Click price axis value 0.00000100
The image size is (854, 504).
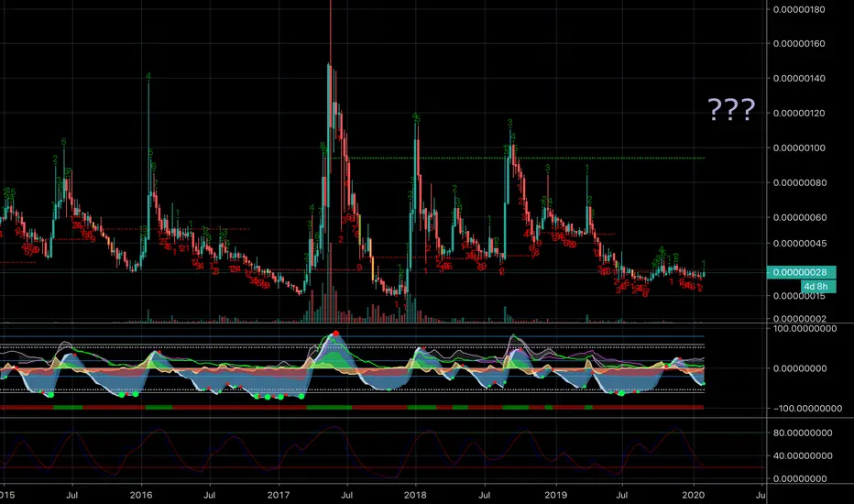pyautogui.click(x=799, y=148)
